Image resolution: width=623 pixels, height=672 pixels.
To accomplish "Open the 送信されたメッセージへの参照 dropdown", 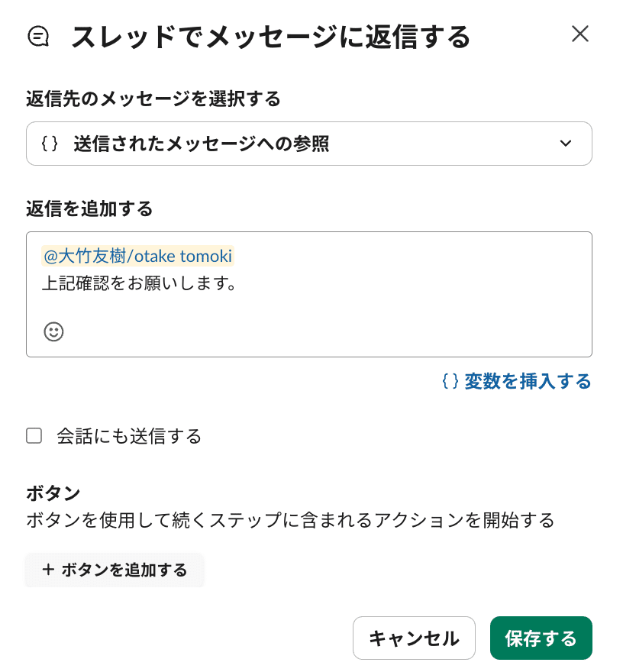I will coord(309,143).
